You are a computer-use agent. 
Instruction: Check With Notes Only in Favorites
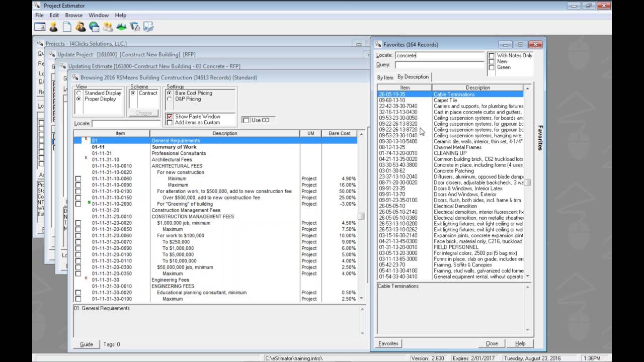pyautogui.click(x=492, y=55)
